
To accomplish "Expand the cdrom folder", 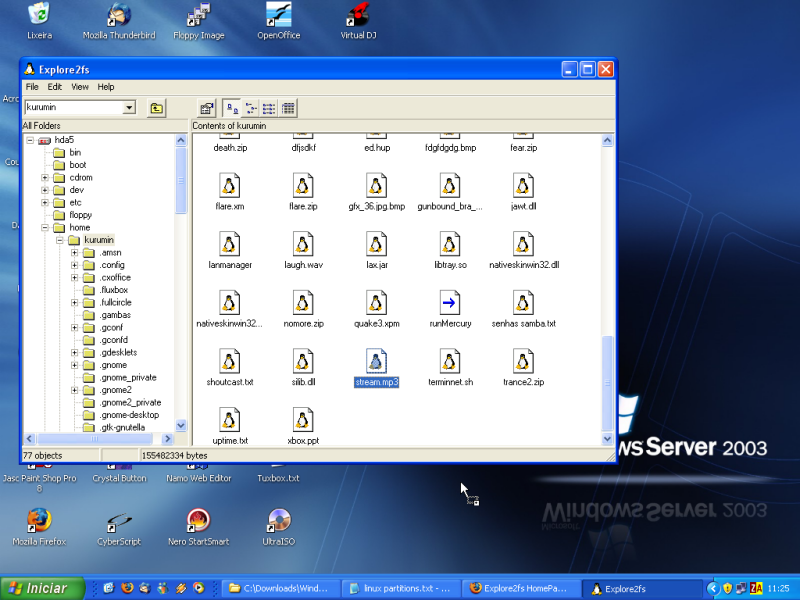I will [x=45, y=178].
